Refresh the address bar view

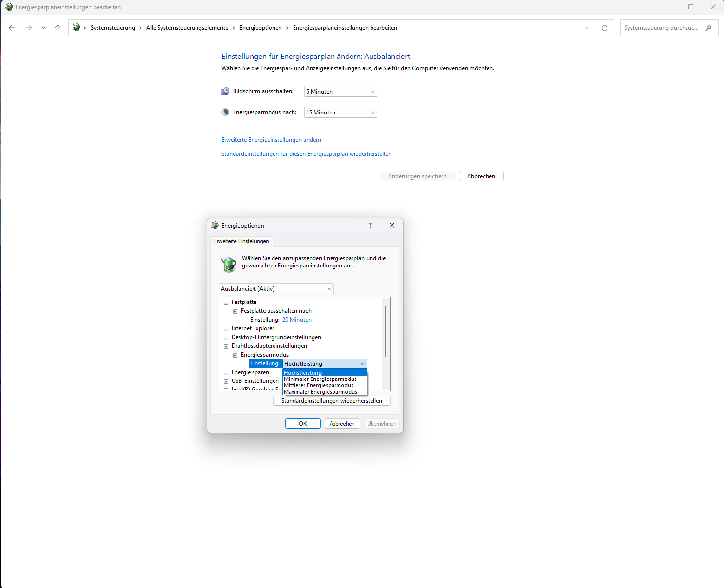605,28
